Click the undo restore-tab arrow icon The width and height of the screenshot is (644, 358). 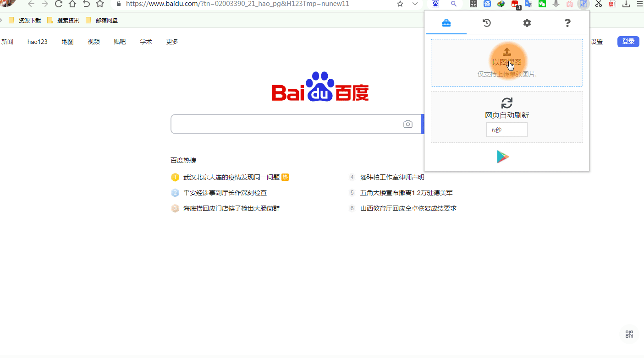86,4
